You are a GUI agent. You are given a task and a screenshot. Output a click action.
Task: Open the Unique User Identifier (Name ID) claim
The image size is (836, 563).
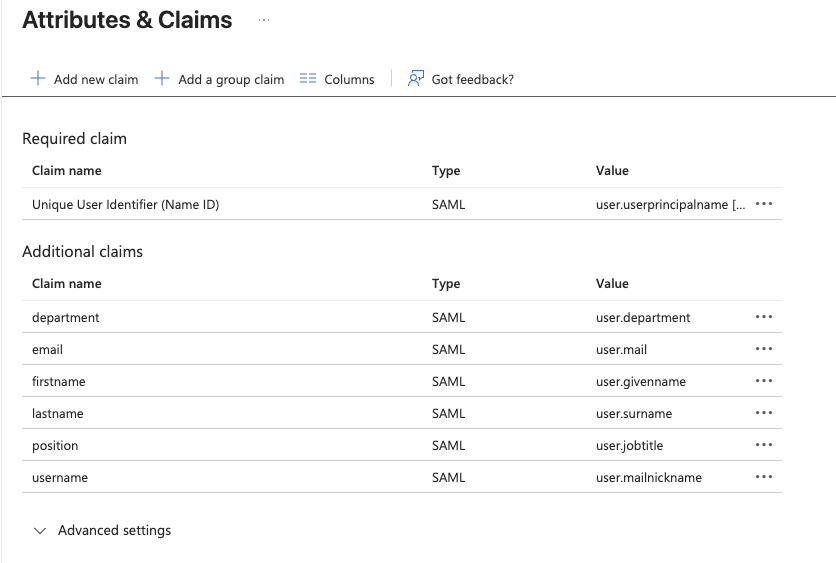coord(125,205)
